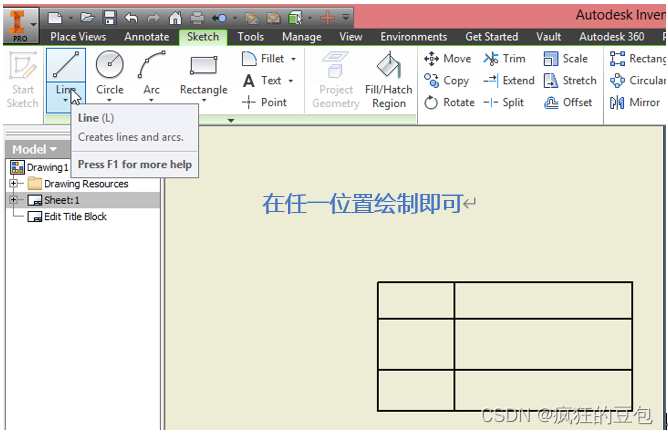Choose the Trim tool
Viewport: 668px width, 434px height.
(504, 59)
